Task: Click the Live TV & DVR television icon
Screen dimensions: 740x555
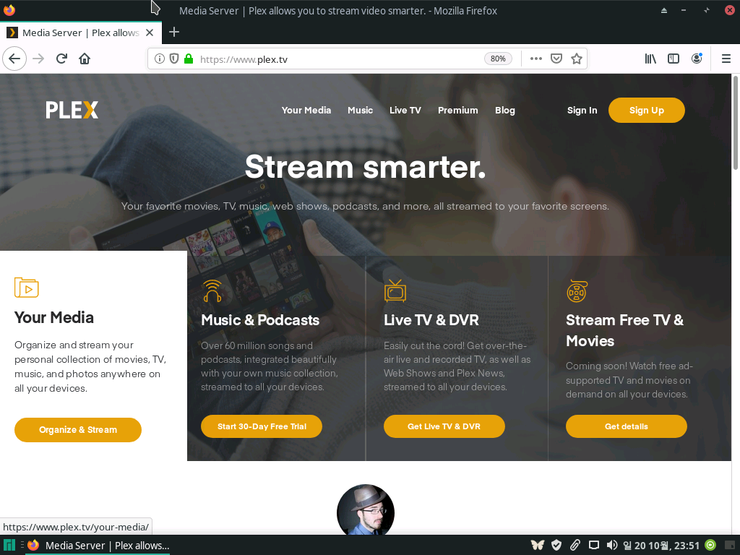Action: pyautogui.click(x=395, y=291)
